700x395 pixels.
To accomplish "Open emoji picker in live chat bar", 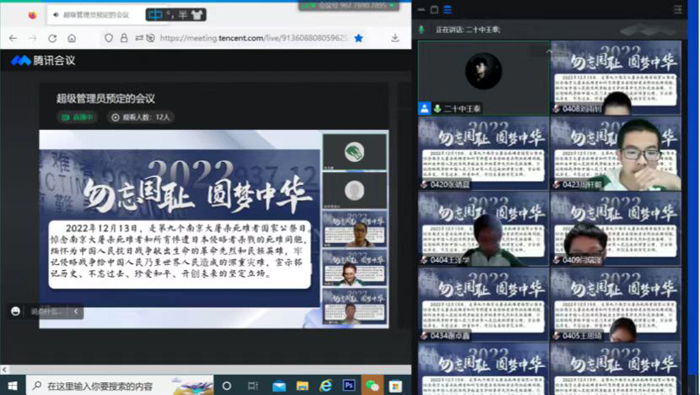I will (x=16, y=311).
